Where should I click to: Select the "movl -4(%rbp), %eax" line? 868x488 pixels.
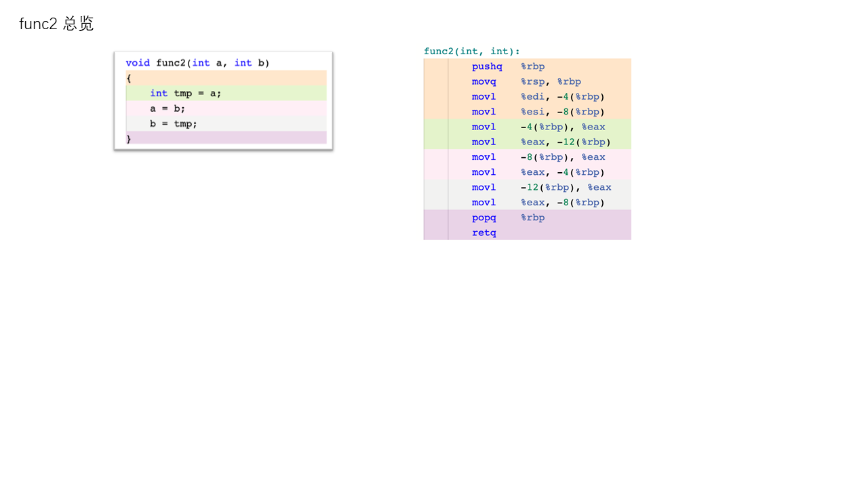(538, 127)
